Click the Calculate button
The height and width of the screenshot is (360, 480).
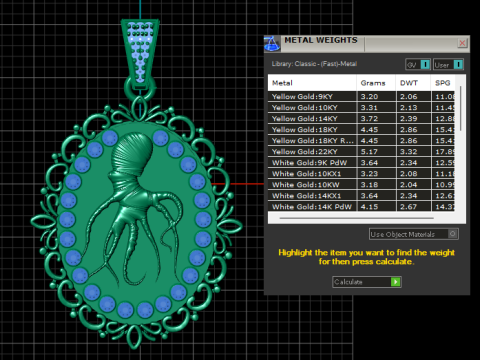[x=367, y=282]
